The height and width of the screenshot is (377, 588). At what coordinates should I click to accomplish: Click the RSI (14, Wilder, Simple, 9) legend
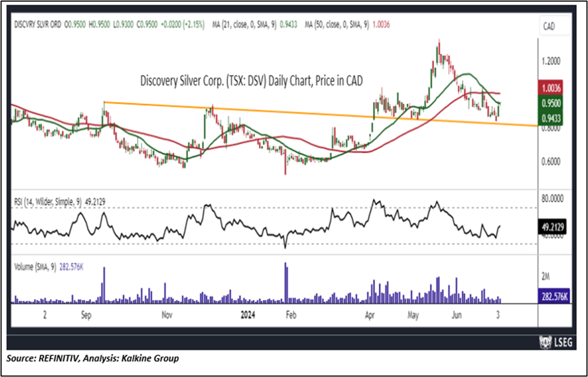(x=48, y=202)
